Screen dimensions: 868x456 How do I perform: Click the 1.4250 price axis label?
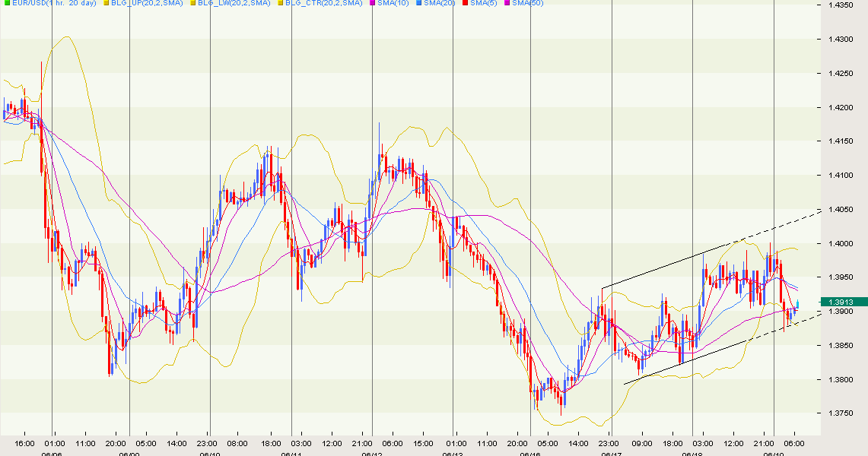(x=841, y=74)
